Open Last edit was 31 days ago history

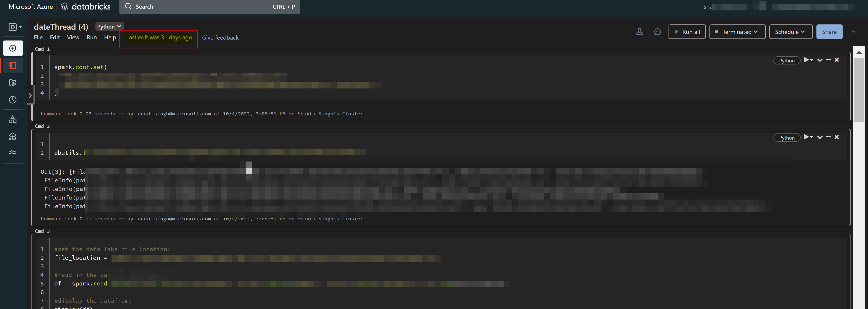coord(159,37)
